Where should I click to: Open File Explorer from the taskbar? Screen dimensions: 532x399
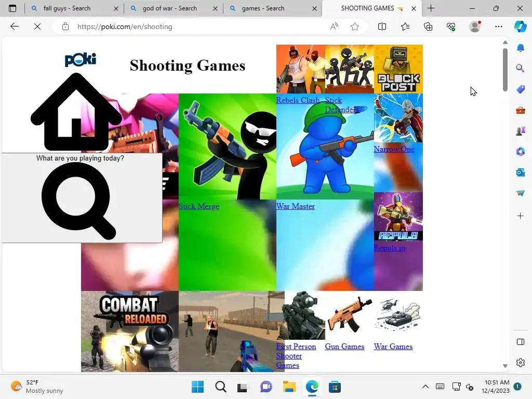point(289,387)
